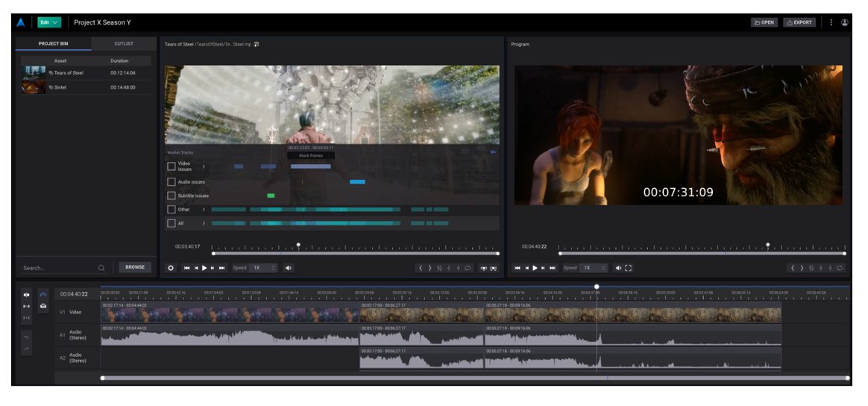Set mark-in point in source viewer
Viewport: 868px width, 406px height.
pos(421,268)
